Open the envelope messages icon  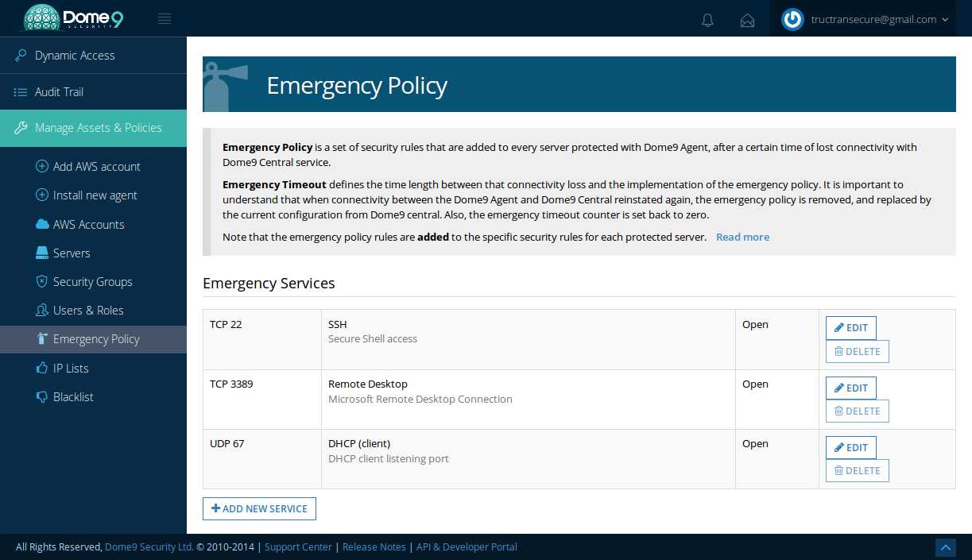[x=747, y=20]
